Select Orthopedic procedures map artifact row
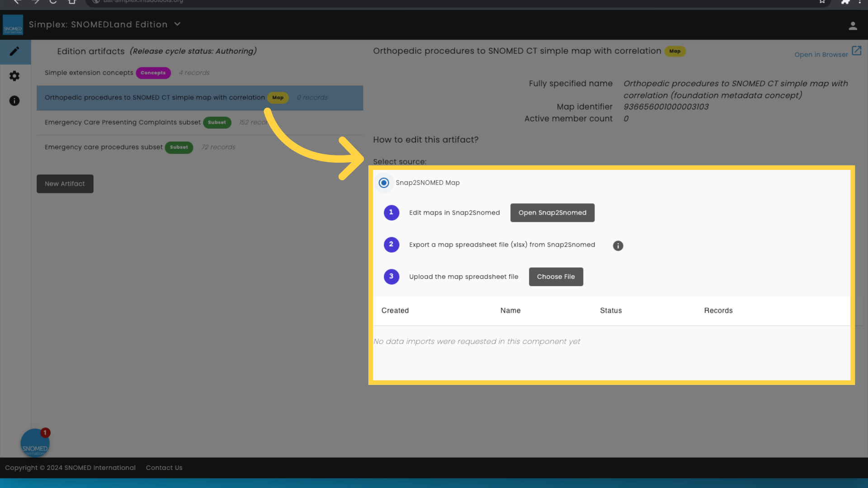This screenshot has width=868, height=488. [x=200, y=98]
